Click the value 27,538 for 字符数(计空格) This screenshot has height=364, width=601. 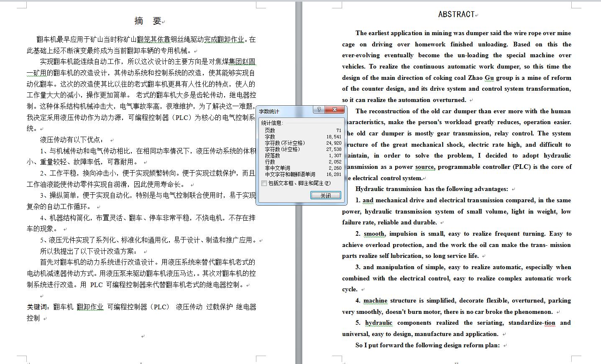334,149
